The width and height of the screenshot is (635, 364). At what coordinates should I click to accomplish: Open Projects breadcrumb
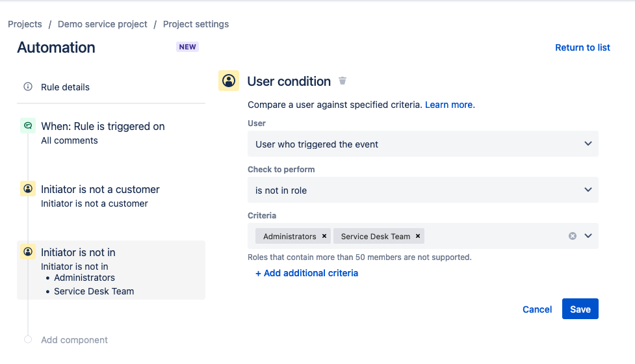[x=25, y=24]
